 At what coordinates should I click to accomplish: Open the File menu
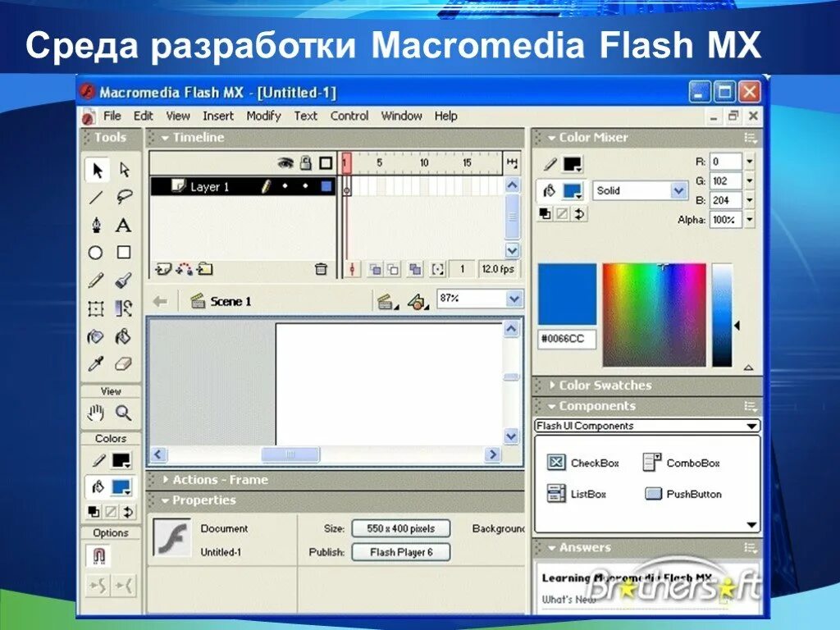112,116
